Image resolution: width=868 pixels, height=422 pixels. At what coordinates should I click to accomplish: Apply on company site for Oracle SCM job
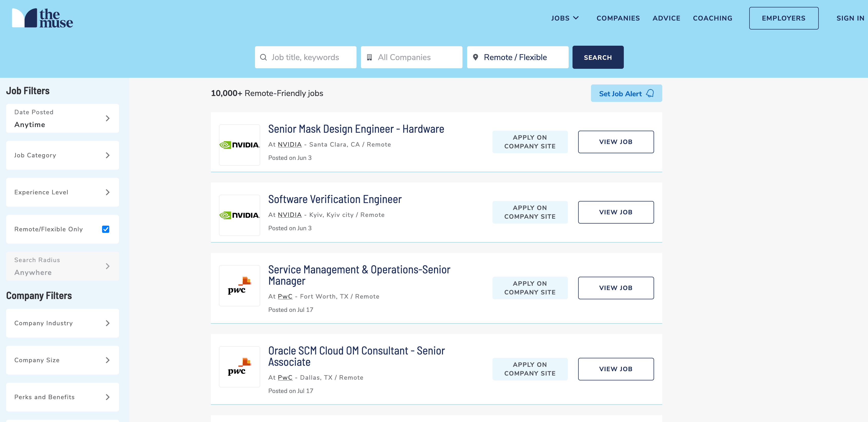point(530,369)
